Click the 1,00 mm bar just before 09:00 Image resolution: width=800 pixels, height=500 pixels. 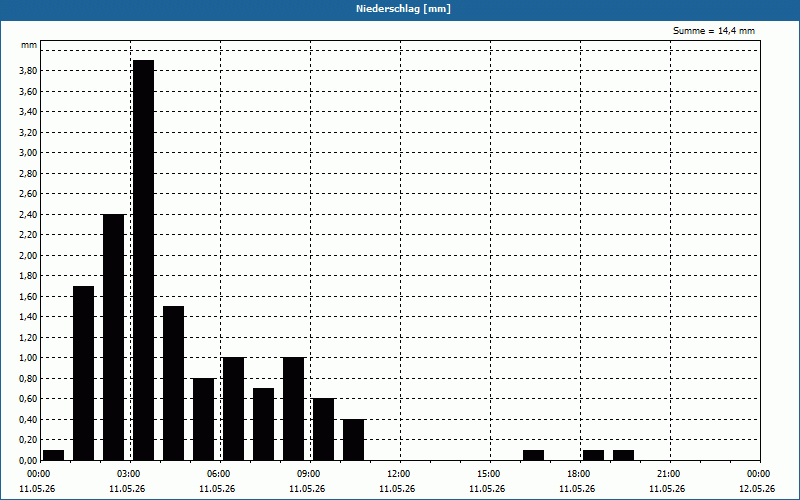click(x=293, y=409)
